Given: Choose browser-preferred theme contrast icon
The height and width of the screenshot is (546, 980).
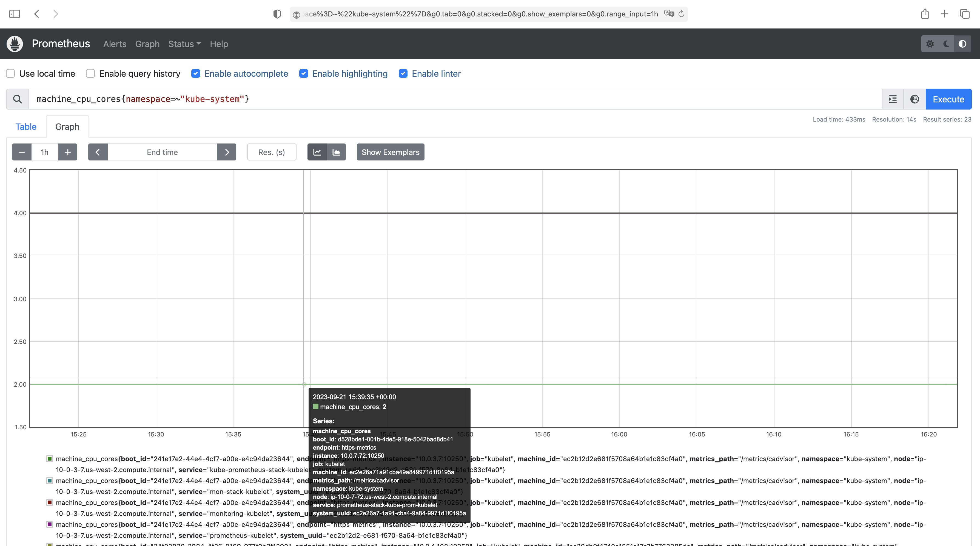Looking at the screenshot, I should point(962,44).
